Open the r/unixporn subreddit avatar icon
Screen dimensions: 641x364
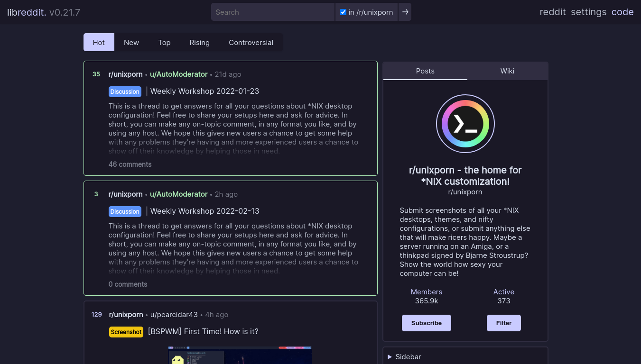pyautogui.click(x=465, y=124)
